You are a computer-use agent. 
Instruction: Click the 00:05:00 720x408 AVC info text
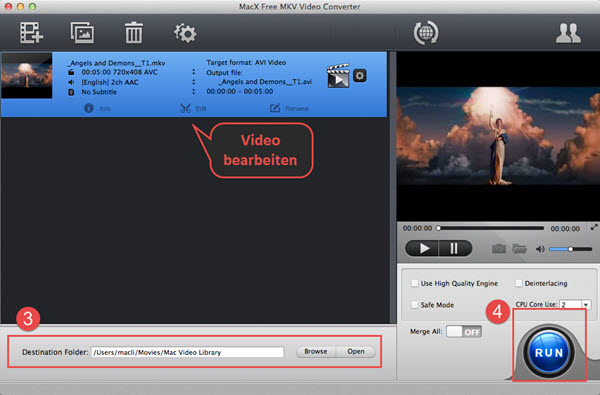(x=119, y=72)
